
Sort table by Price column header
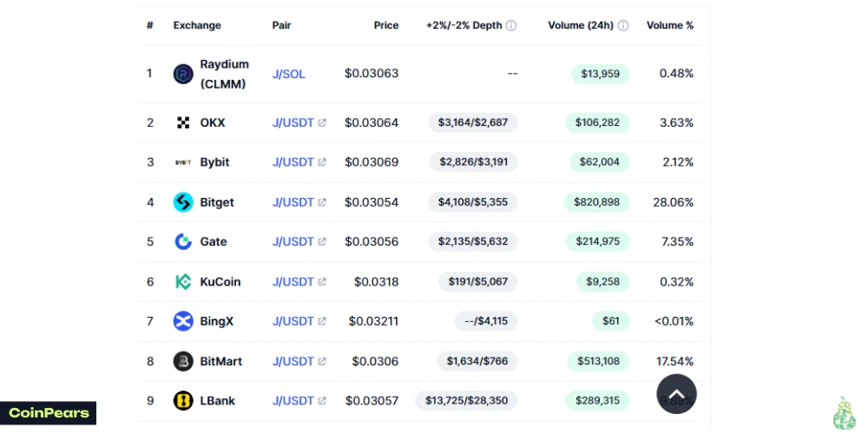386,26
